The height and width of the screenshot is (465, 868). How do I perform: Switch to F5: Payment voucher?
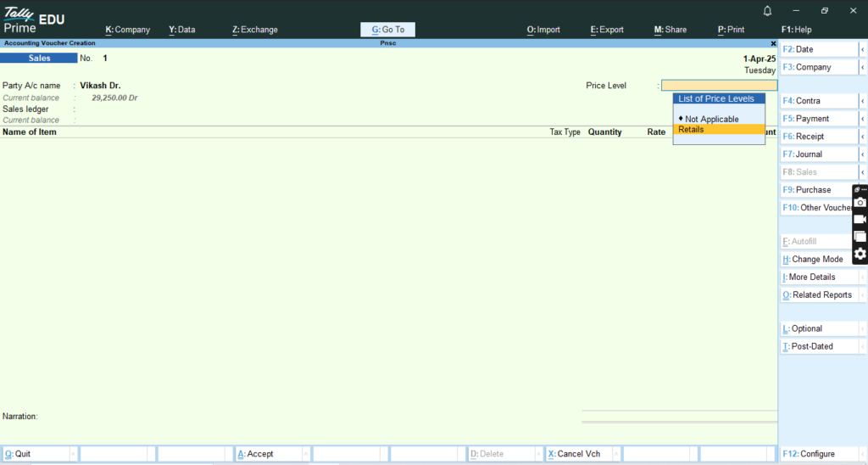tap(819, 119)
